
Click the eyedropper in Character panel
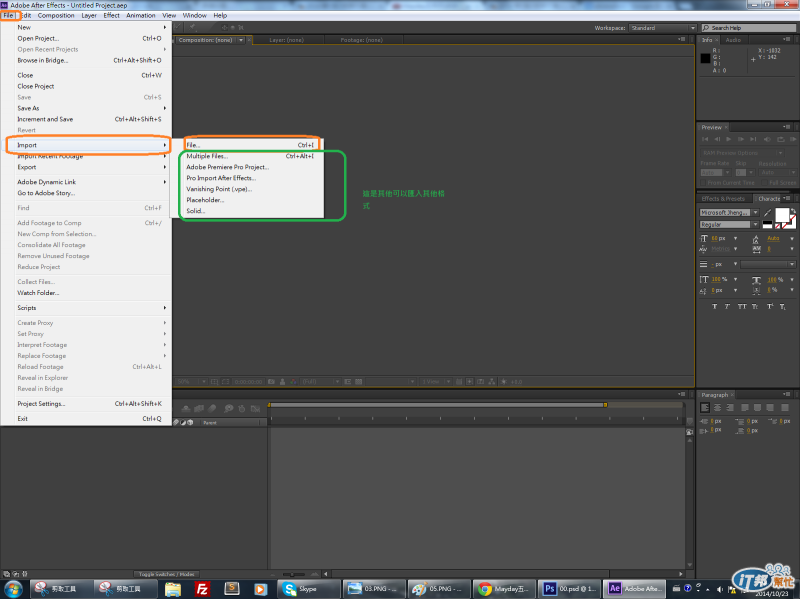[x=767, y=213]
